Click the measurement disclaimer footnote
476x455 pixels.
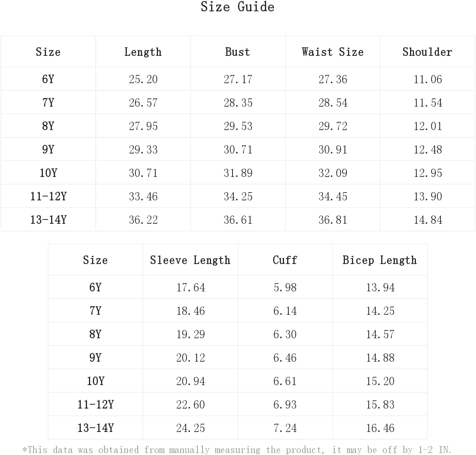click(x=237, y=450)
